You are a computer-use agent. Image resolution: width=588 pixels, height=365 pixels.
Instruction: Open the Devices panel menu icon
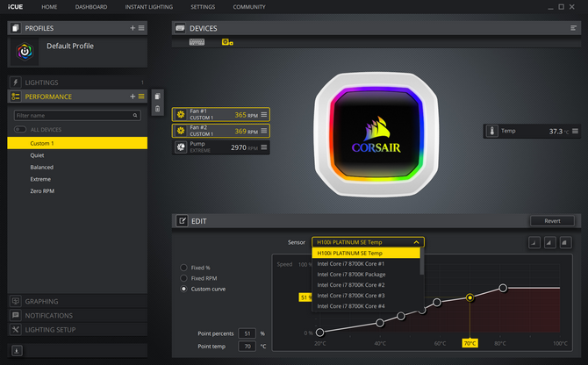(573, 28)
